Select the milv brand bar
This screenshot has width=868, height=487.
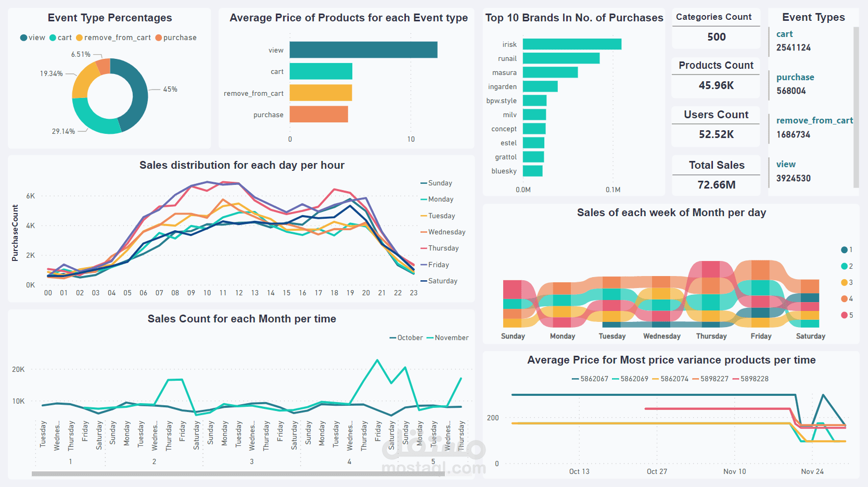(534, 115)
